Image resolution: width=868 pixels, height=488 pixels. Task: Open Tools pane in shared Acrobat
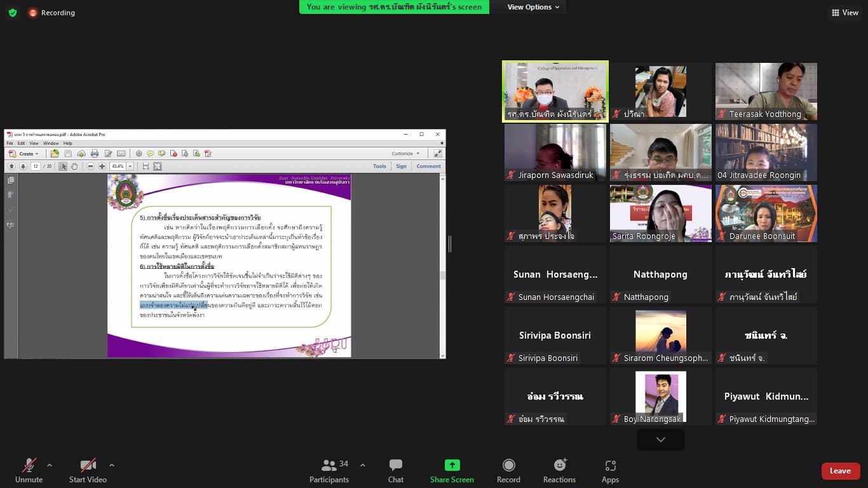point(379,166)
